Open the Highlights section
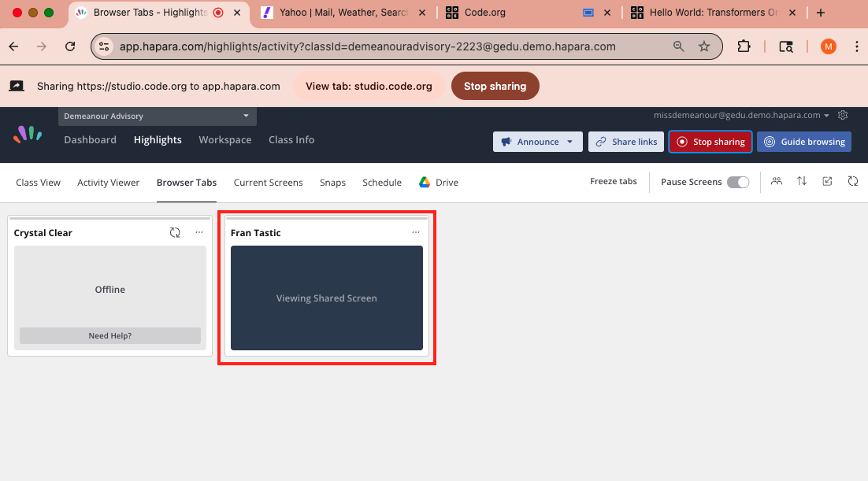Viewport: 868px width, 481px height. (x=158, y=140)
